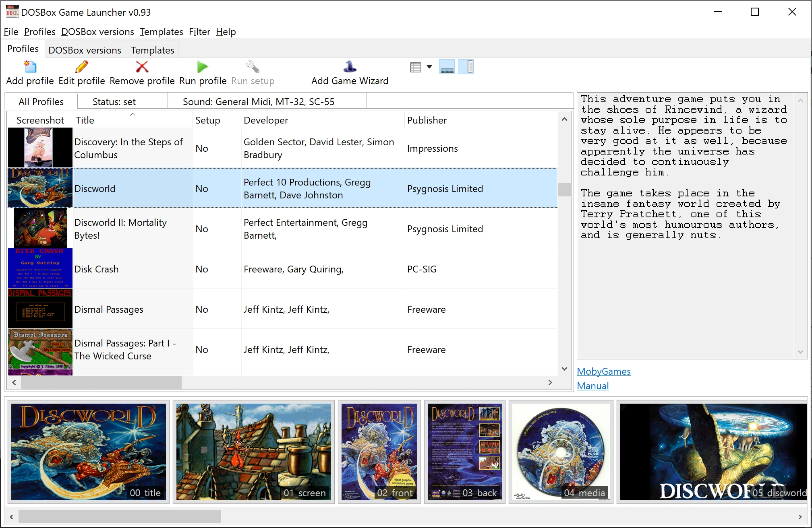Click the Manual link
Image resolution: width=812 pixels, height=528 pixels.
pos(593,385)
